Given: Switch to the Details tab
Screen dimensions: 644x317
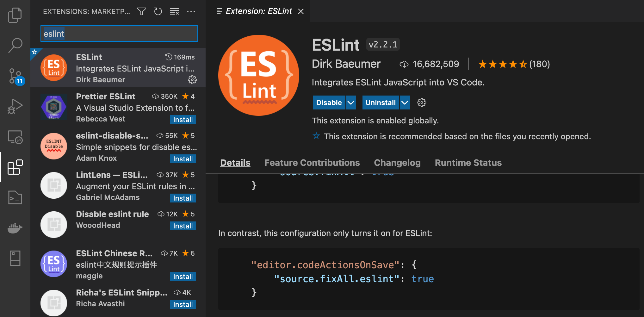Looking at the screenshot, I should point(235,163).
